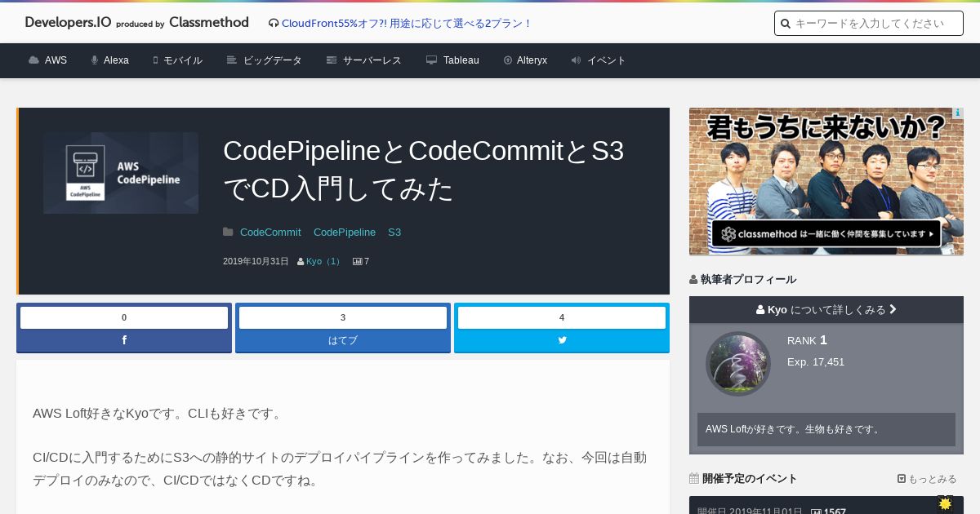The height and width of the screenshot is (514, 980).
Task: Click the view count chart icon
Action: (357, 262)
